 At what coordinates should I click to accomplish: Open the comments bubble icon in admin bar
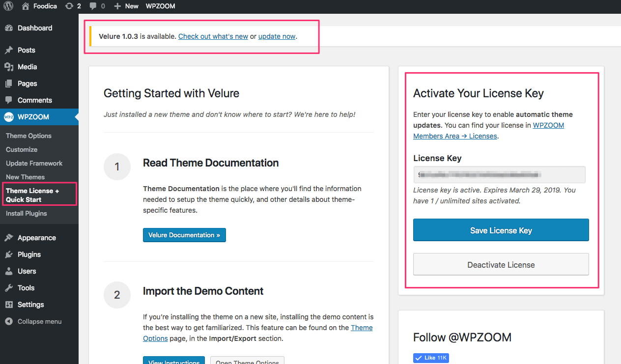(93, 6)
